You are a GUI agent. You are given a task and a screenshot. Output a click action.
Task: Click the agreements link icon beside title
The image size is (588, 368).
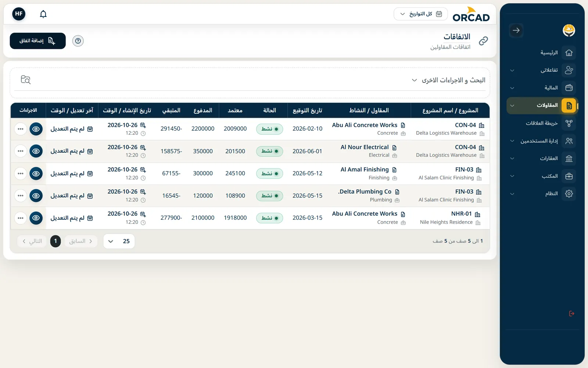tap(483, 41)
